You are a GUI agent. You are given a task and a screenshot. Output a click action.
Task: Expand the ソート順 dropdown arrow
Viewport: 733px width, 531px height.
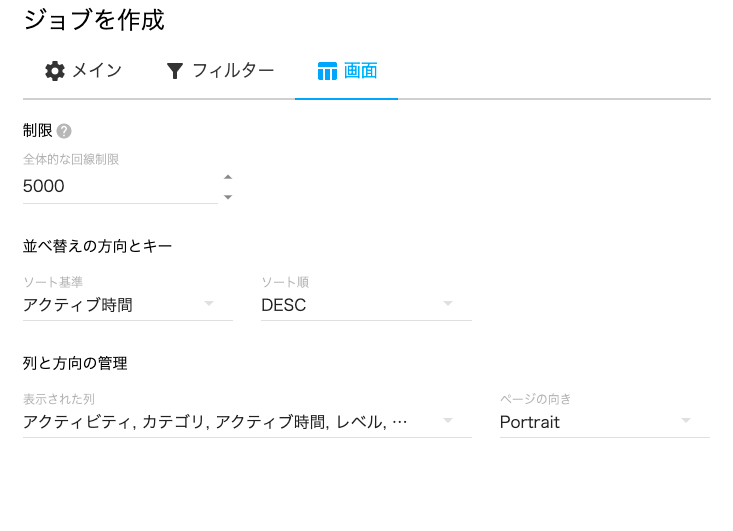pos(447,304)
